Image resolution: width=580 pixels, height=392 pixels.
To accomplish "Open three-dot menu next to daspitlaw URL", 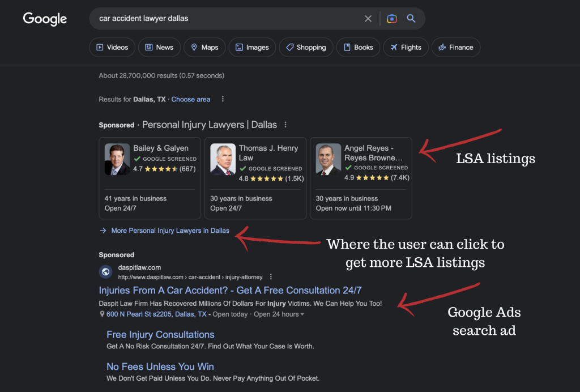I will pos(271,277).
